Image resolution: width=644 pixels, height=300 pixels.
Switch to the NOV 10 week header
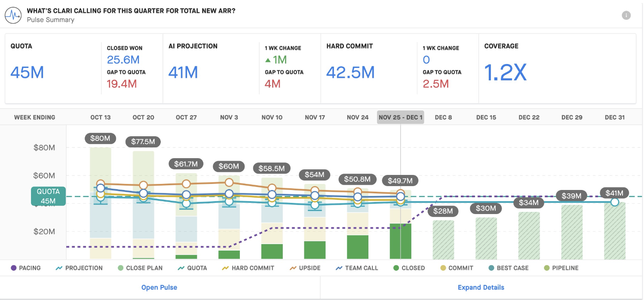[272, 117]
